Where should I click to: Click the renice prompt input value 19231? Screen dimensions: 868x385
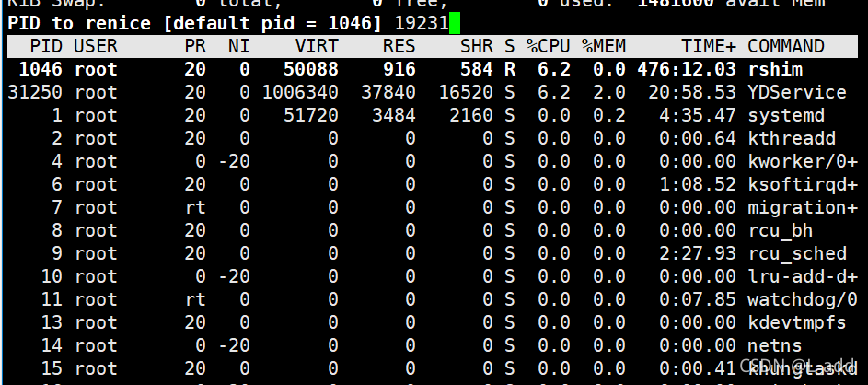point(422,23)
